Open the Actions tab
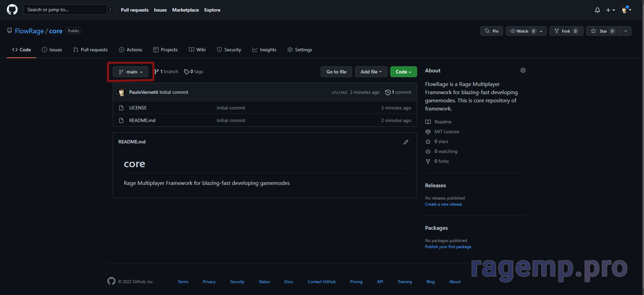 (x=130, y=50)
